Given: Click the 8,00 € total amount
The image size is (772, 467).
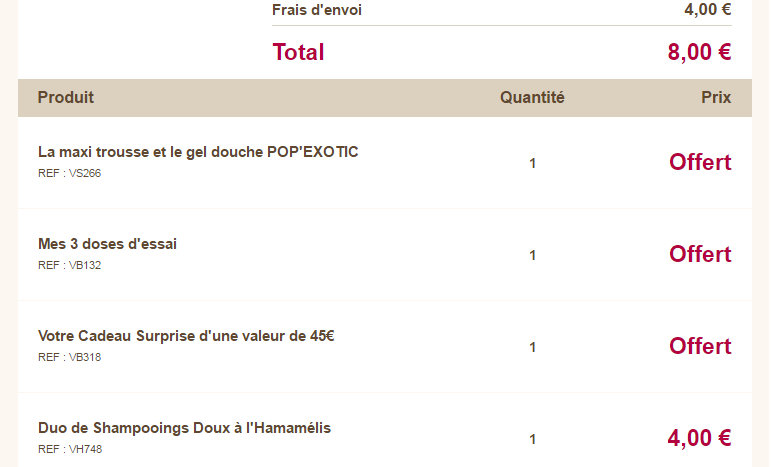Looking at the screenshot, I should pos(699,52).
